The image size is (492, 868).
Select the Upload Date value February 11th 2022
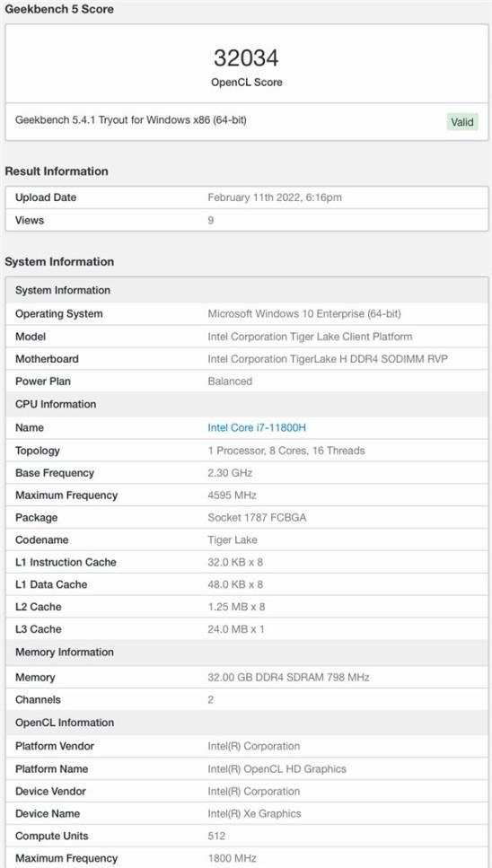point(275,197)
